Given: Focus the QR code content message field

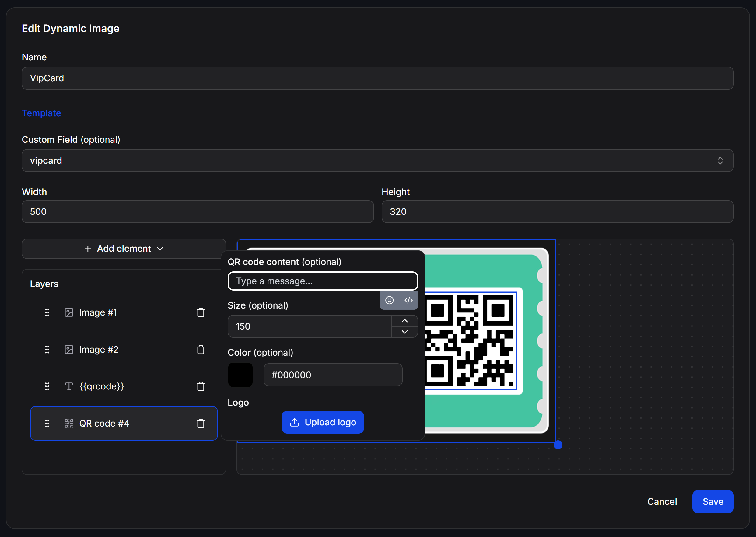Looking at the screenshot, I should click(323, 281).
